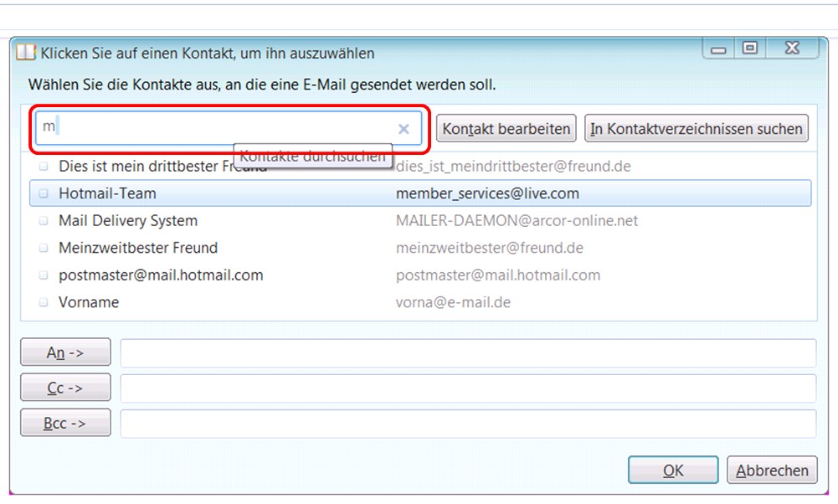Click the address book icon in the title bar
The image size is (838, 504).
[26, 53]
